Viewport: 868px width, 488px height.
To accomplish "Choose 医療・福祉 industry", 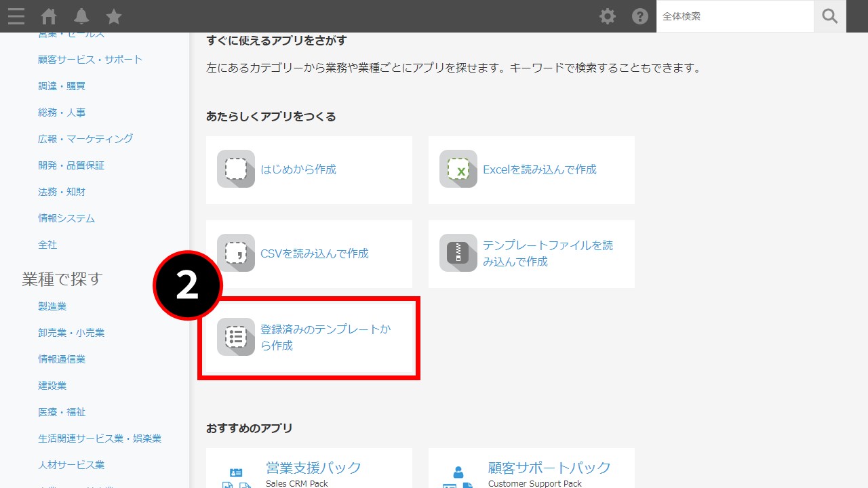I will [62, 412].
